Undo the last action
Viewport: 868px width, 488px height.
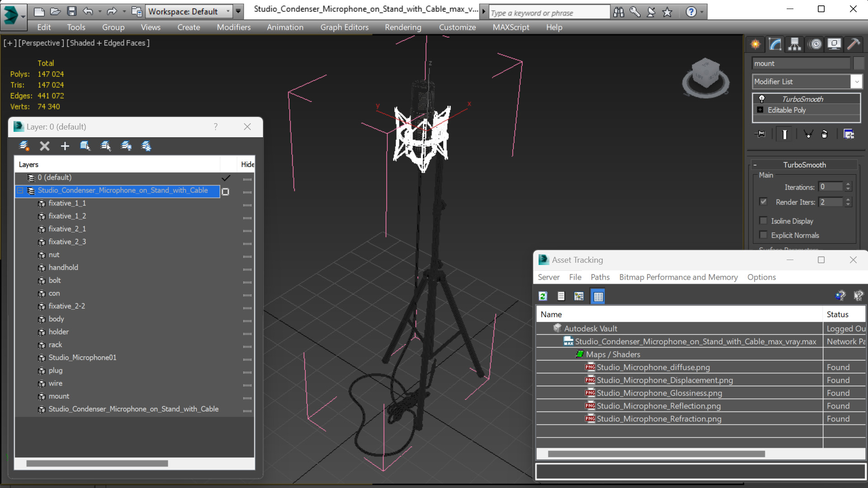[88, 11]
